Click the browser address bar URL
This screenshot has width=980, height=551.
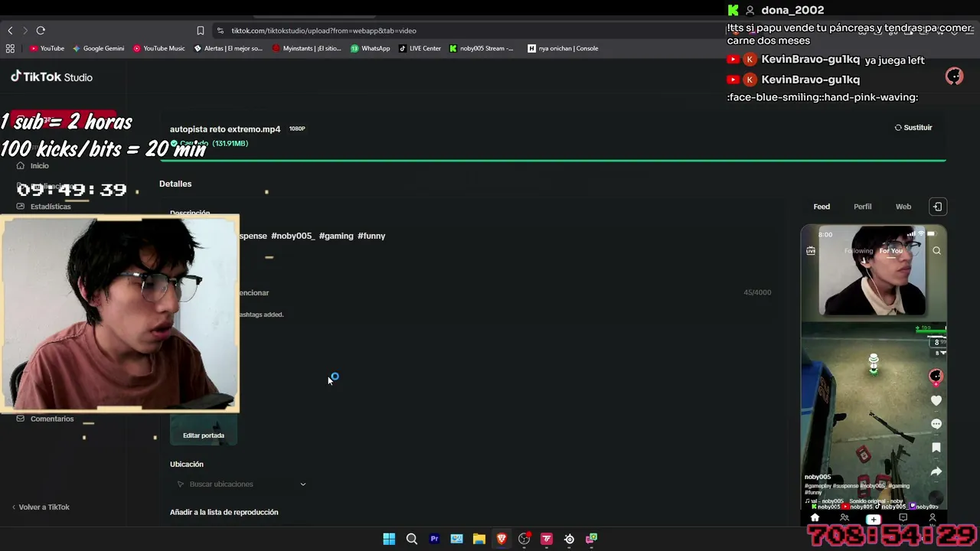(324, 31)
